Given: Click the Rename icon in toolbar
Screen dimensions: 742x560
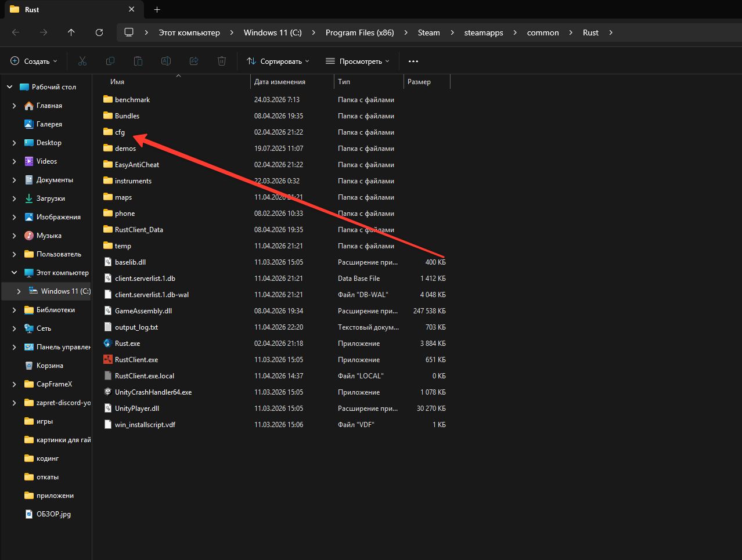Looking at the screenshot, I should pos(166,61).
